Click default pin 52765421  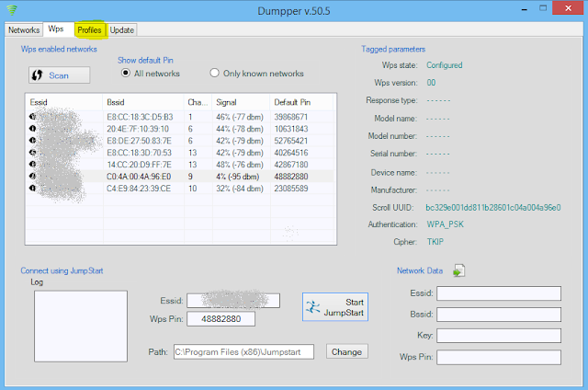[x=291, y=141]
